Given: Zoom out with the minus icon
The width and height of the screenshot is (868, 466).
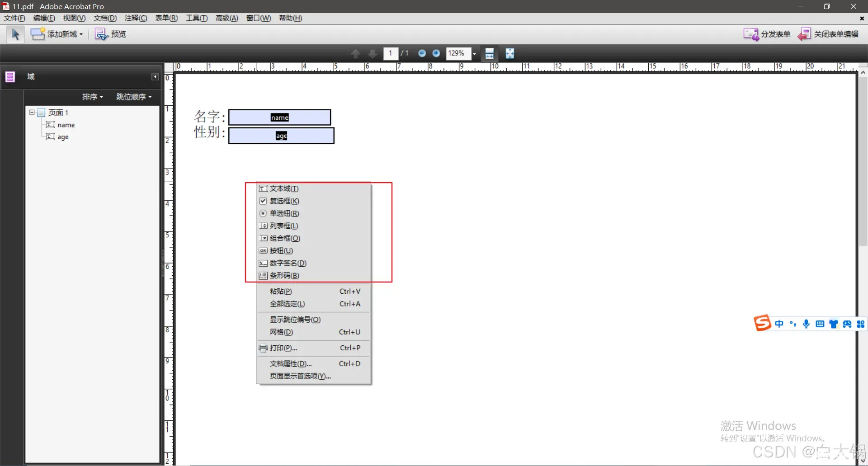Looking at the screenshot, I should (x=422, y=53).
